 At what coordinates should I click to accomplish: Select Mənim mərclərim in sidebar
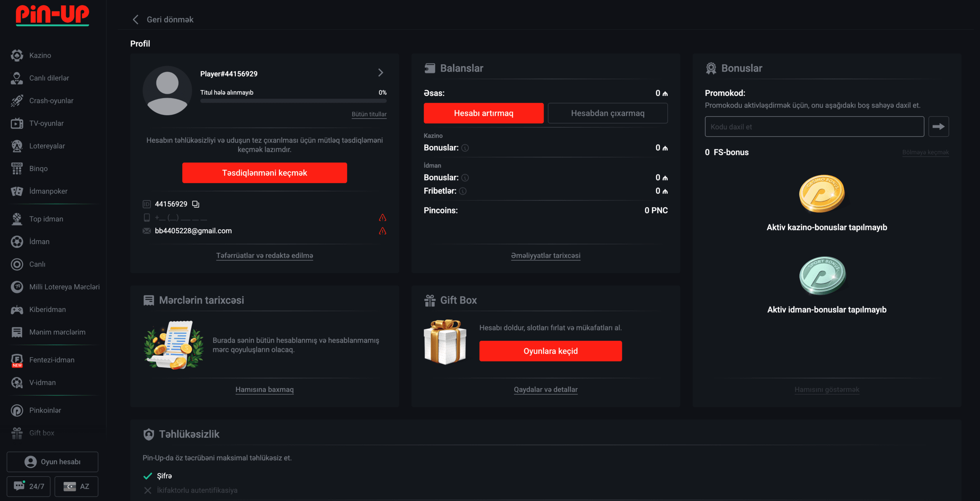coord(57,332)
